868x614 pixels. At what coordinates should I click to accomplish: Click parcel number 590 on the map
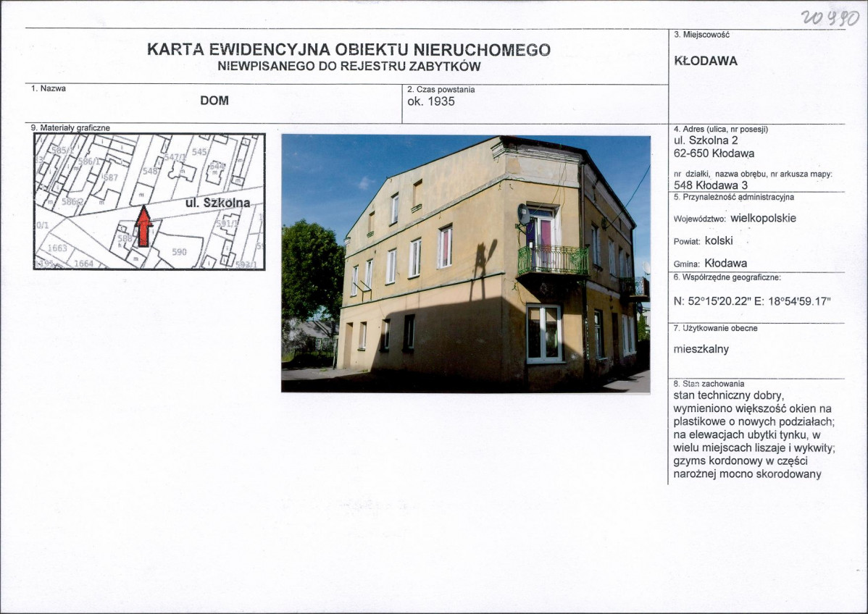179,252
